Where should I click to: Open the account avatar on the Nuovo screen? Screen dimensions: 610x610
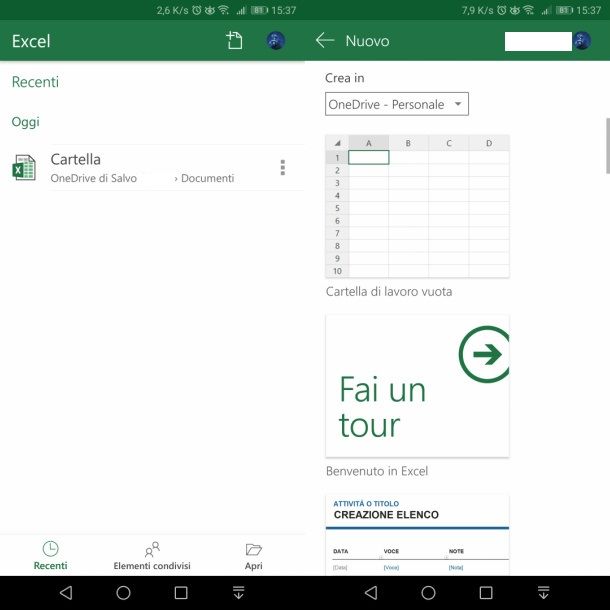click(x=582, y=41)
